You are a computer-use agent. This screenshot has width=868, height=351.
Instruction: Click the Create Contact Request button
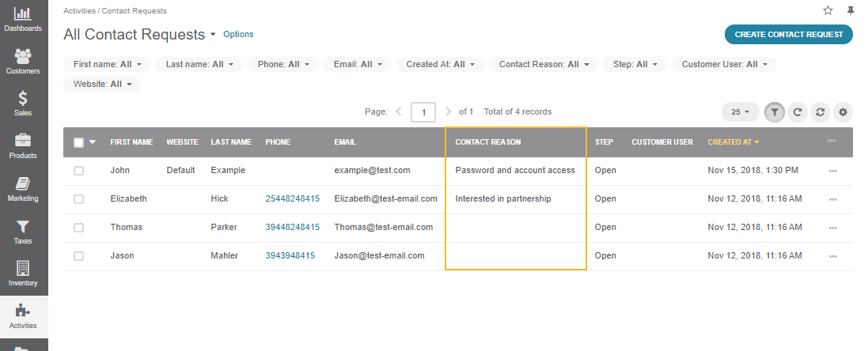(788, 34)
